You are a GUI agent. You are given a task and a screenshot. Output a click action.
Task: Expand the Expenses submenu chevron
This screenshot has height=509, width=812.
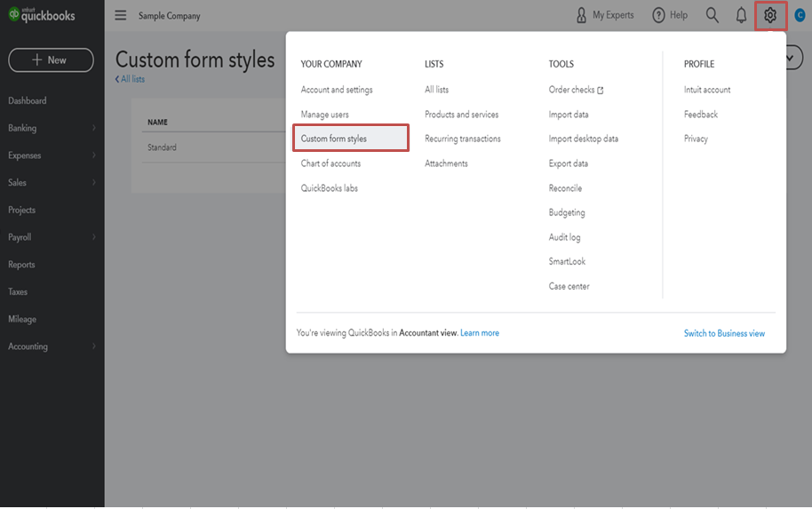94,155
